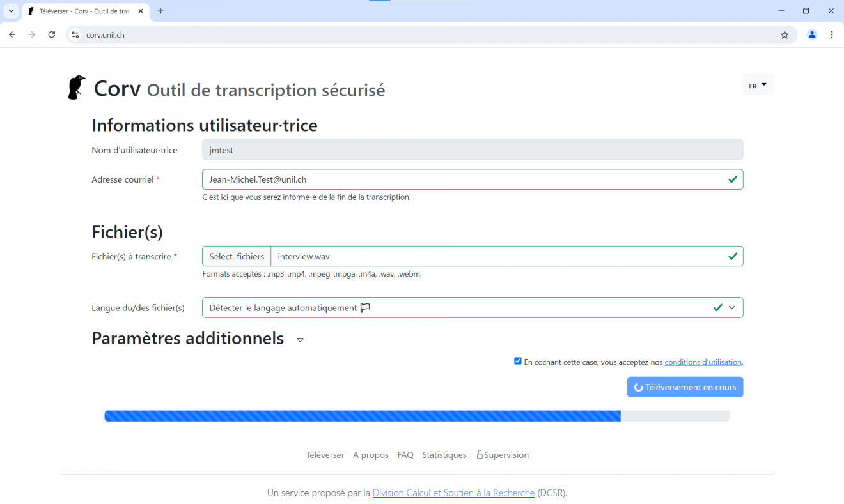The image size is (844, 504).
Task: Click the lock icon next to Supervision
Action: tap(480, 454)
